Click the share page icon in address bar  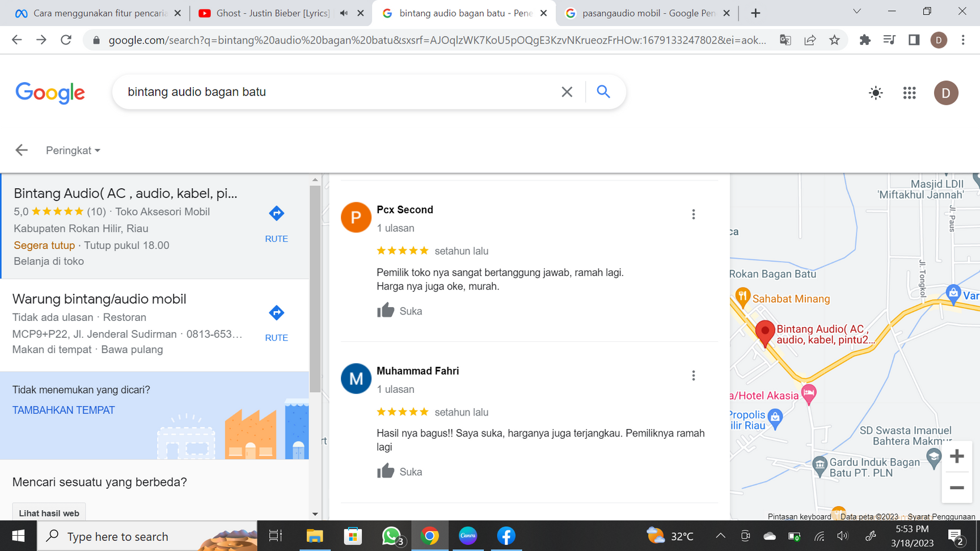pyautogui.click(x=810, y=40)
